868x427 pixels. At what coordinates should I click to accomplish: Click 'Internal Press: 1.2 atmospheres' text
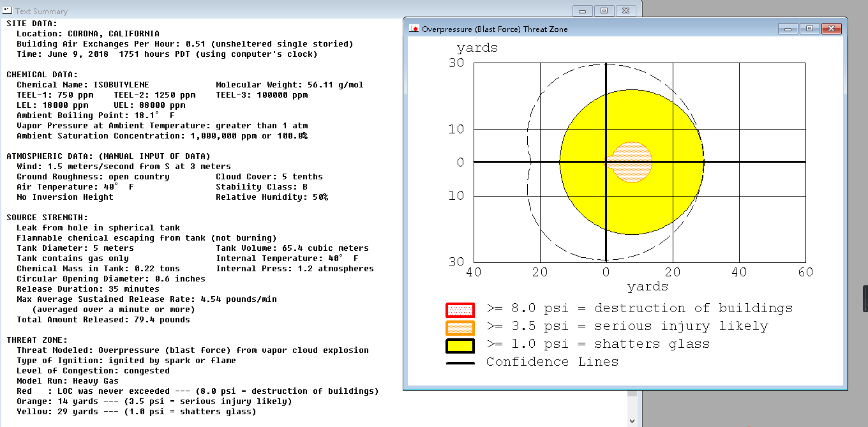[x=295, y=269]
